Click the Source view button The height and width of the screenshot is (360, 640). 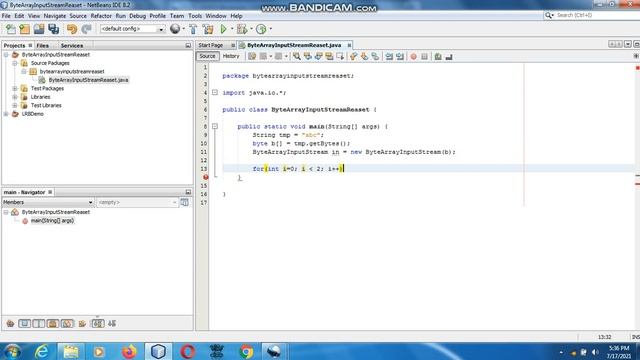tap(207, 56)
